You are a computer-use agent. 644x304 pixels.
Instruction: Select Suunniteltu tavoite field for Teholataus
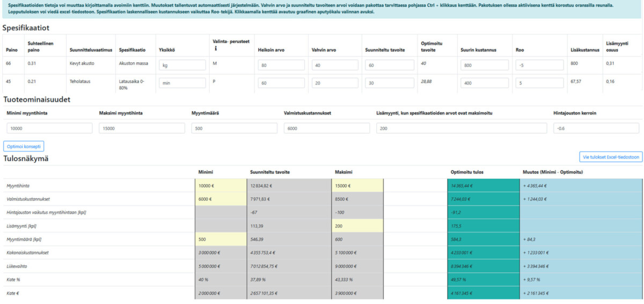pyautogui.click(x=390, y=83)
